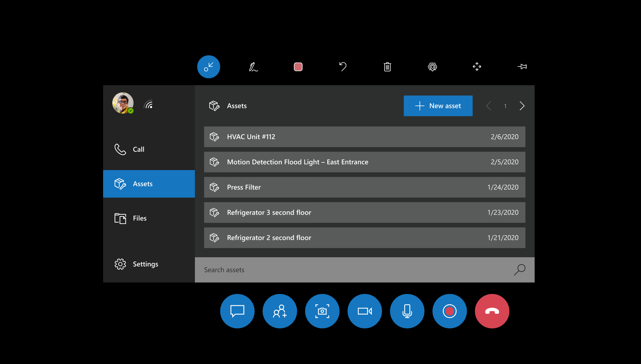Click New asset button to create asset
The height and width of the screenshot is (364, 641).
[438, 106]
